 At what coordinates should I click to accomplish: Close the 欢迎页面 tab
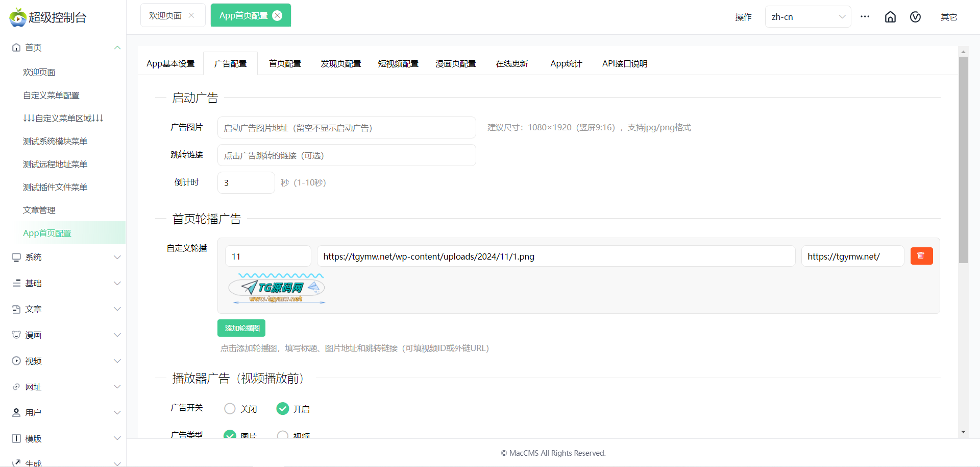pos(191,15)
